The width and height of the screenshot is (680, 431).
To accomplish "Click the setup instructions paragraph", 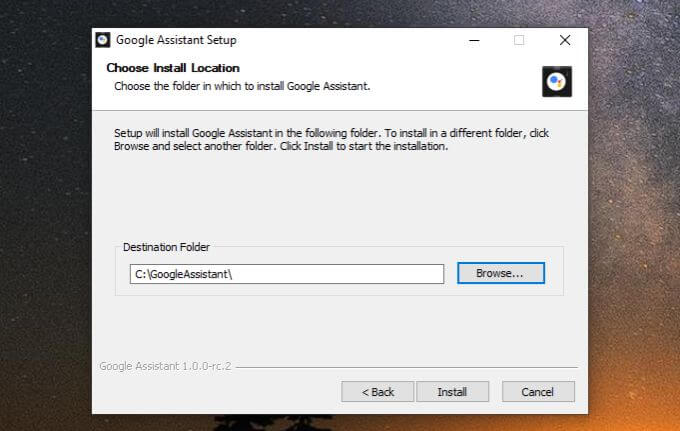I will [330, 139].
